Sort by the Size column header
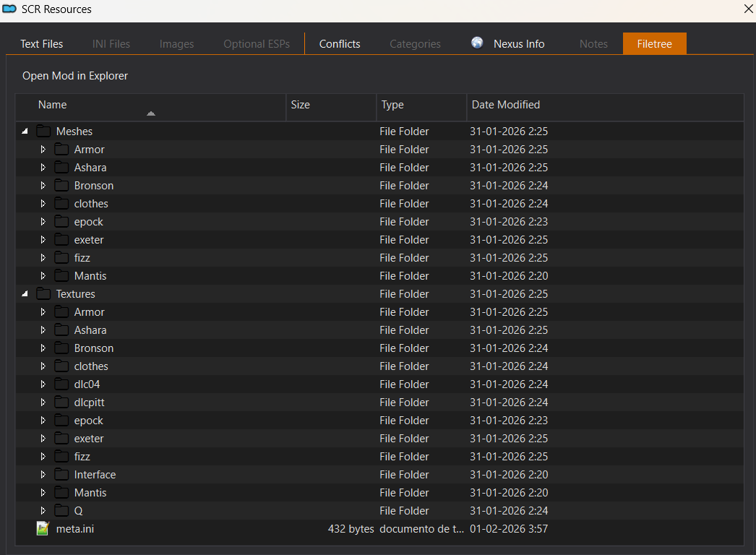This screenshot has width=756, height=555. [331, 107]
